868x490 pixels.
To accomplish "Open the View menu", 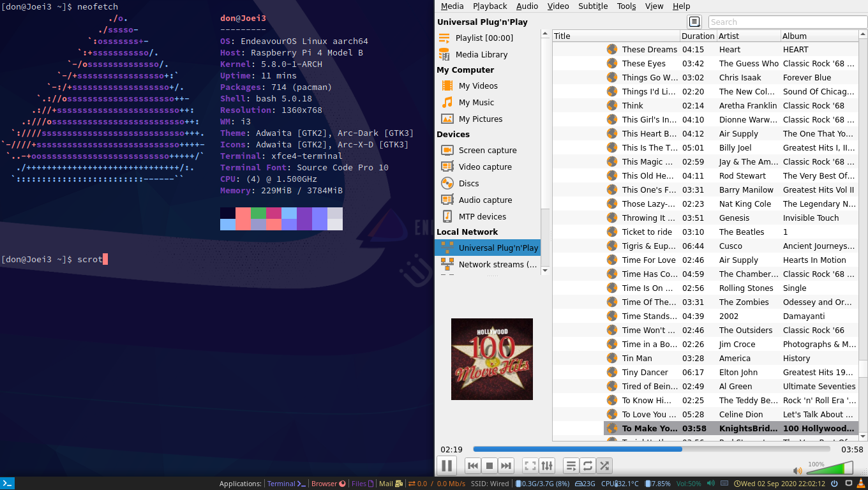I will pyautogui.click(x=654, y=6).
